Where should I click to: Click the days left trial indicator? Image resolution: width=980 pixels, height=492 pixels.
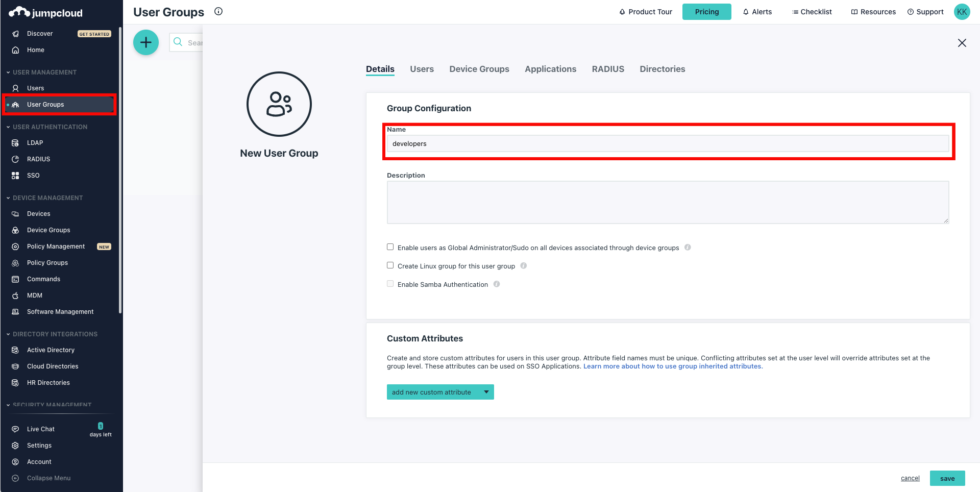coord(101,430)
